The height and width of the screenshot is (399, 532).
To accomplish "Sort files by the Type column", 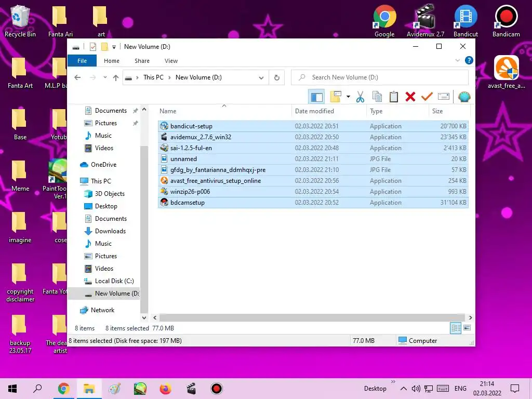I will point(397,111).
